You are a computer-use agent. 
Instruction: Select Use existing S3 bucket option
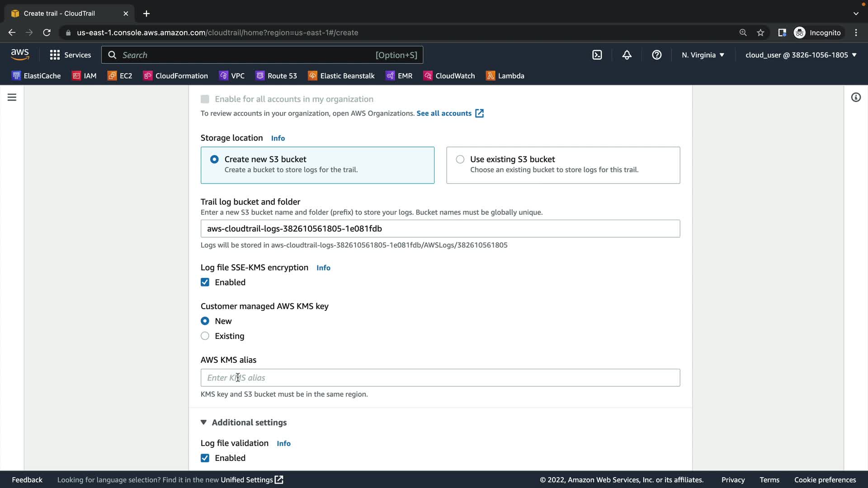460,160
